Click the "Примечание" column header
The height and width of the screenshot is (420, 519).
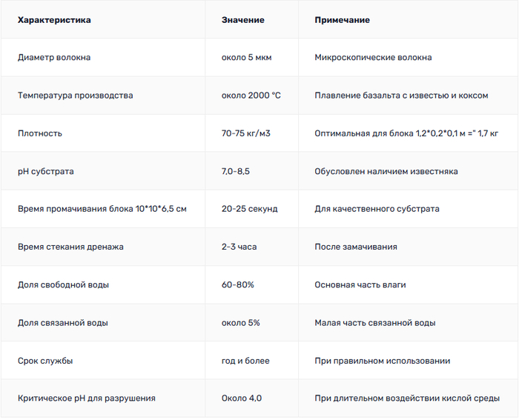pos(342,20)
